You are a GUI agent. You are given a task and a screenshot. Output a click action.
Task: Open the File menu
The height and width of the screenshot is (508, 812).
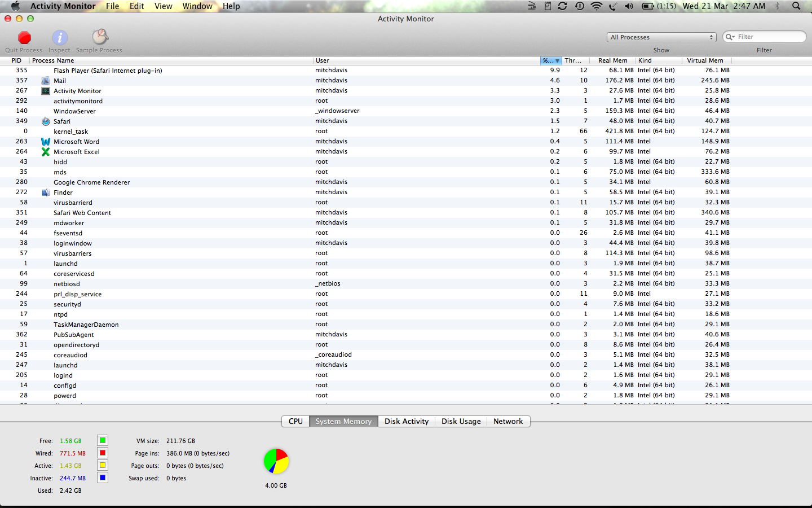click(113, 6)
